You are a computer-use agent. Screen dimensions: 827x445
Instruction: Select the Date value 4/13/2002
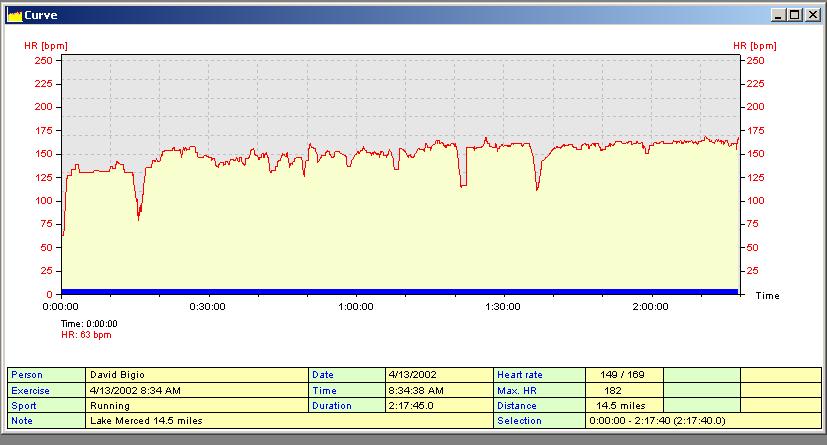pyautogui.click(x=438, y=374)
